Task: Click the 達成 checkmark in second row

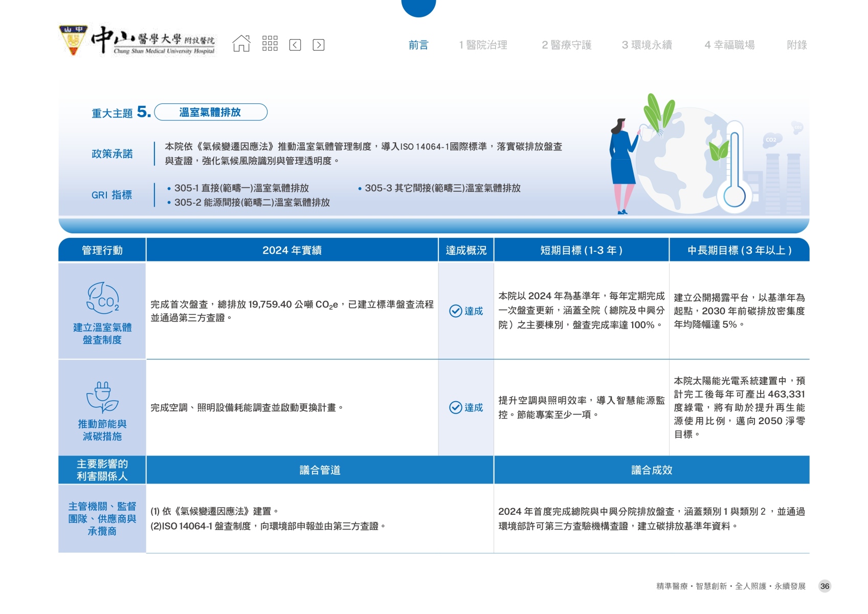Action: [x=456, y=407]
